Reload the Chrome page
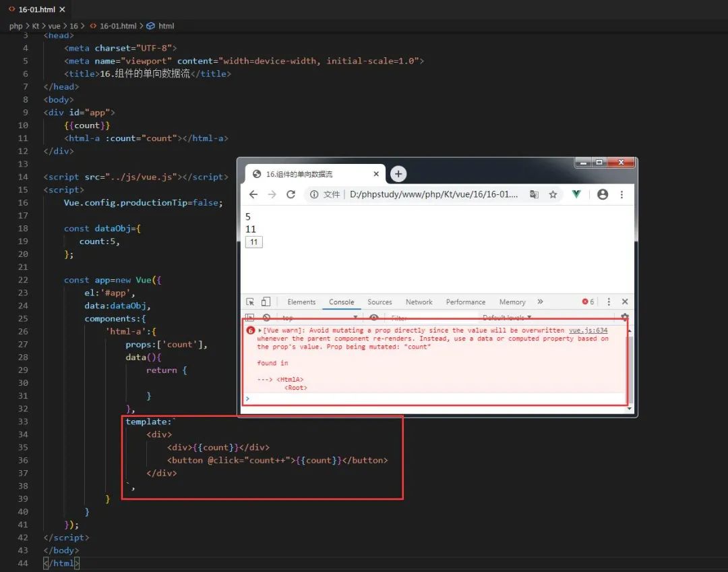The width and height of the screenshot is (728, 572). click(291, 194)
